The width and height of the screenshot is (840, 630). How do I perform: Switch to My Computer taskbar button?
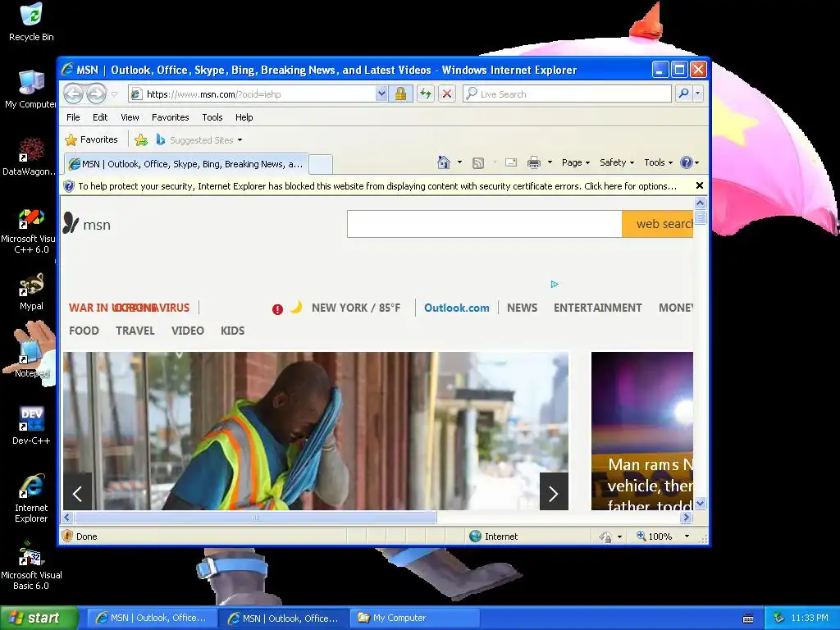tap(415, 618)
